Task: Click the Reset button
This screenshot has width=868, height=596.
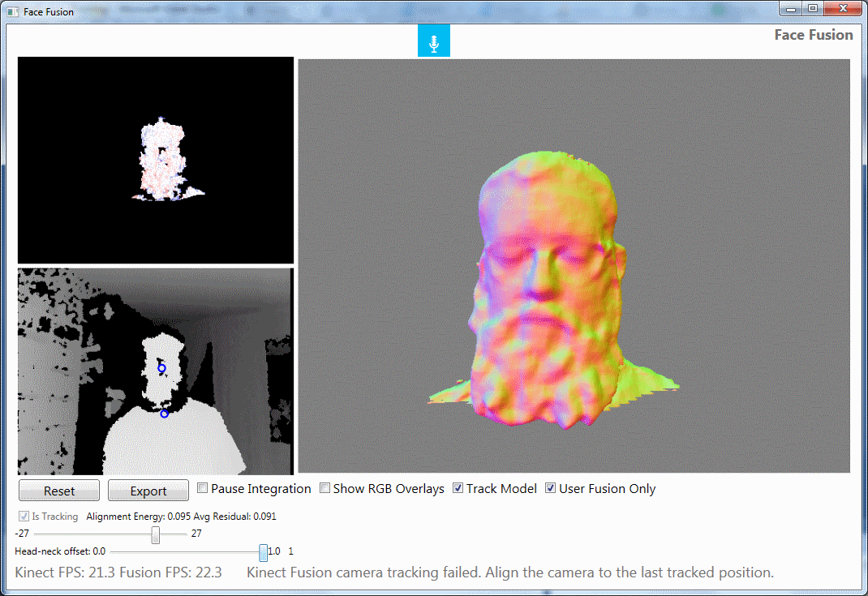Action: (59, 491)
